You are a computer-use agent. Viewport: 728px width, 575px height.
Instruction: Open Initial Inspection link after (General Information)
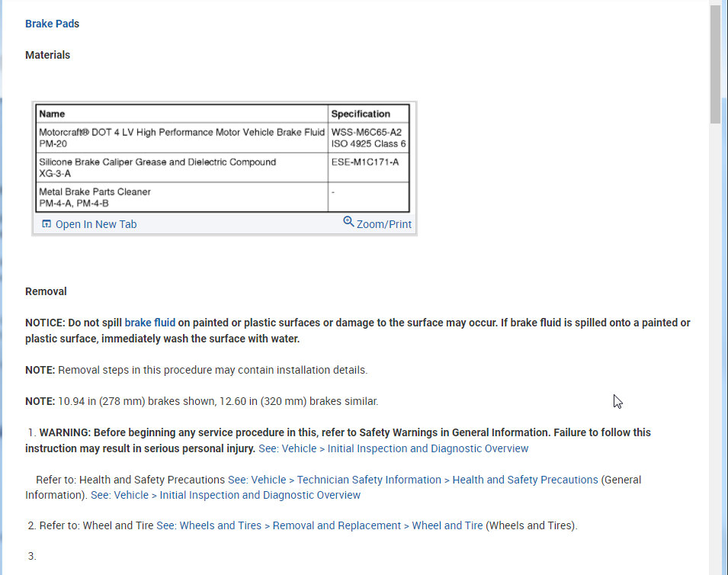coord(226,495)
